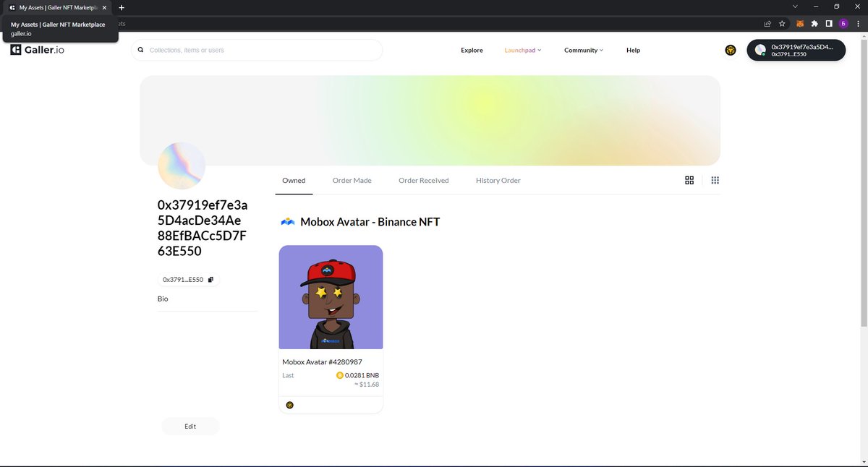Switch to the Owned tab

click(x=294, y=180)
